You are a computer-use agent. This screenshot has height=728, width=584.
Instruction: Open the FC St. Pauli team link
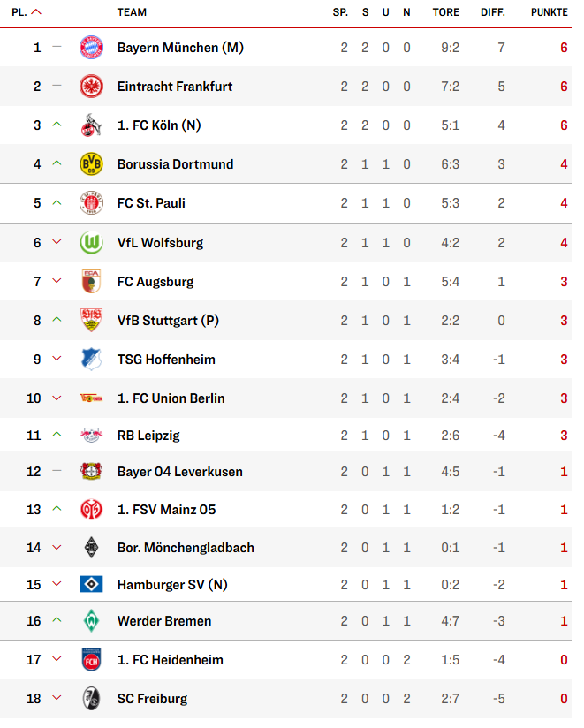pos(151,203)
